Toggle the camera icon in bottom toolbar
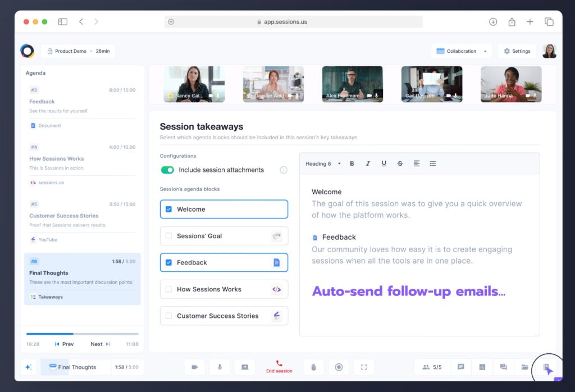This screenshot has height=392, width=575. [x=194, y=367]
